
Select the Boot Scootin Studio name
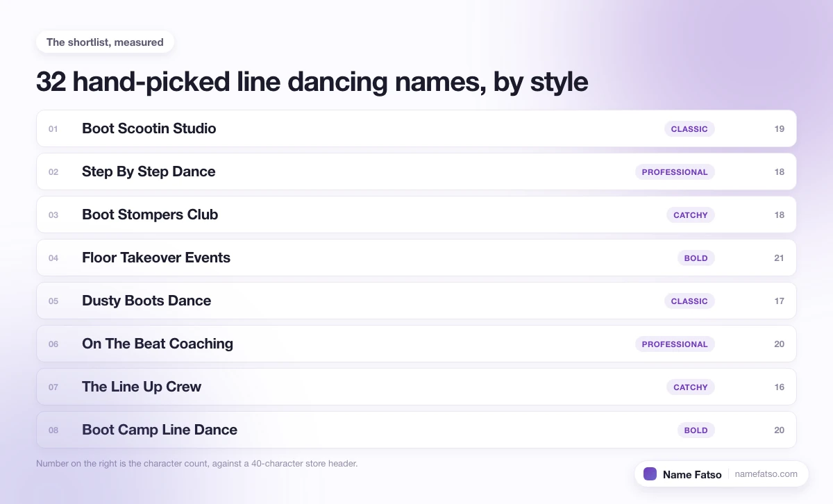[149, 128]
